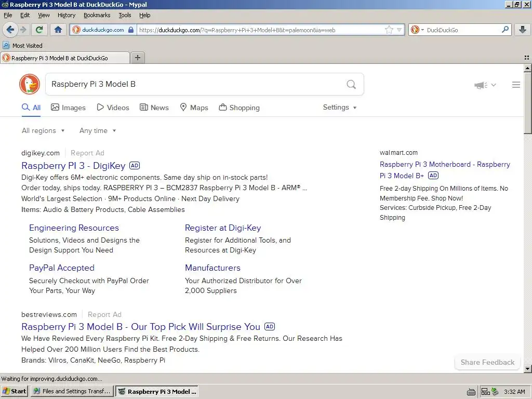Select the All results tab
This screenshot has height=399, width=532.
(31, 108)
